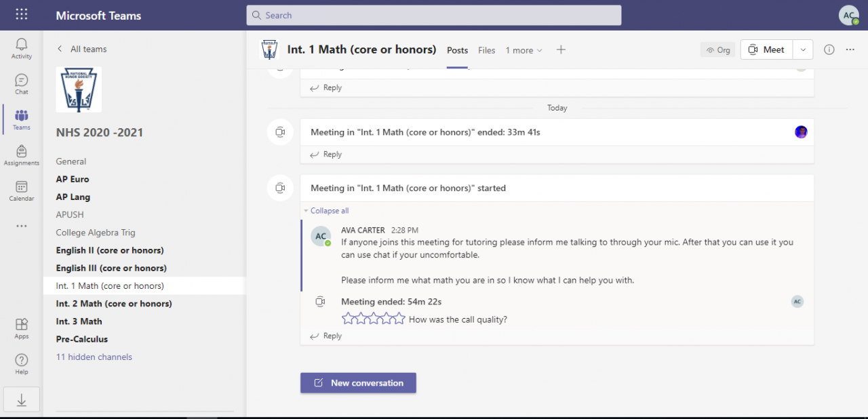Open more options ellipsis in channel header
Image resolution: width=868 pixels, height=419 pixels.
(x=850, y=49)
